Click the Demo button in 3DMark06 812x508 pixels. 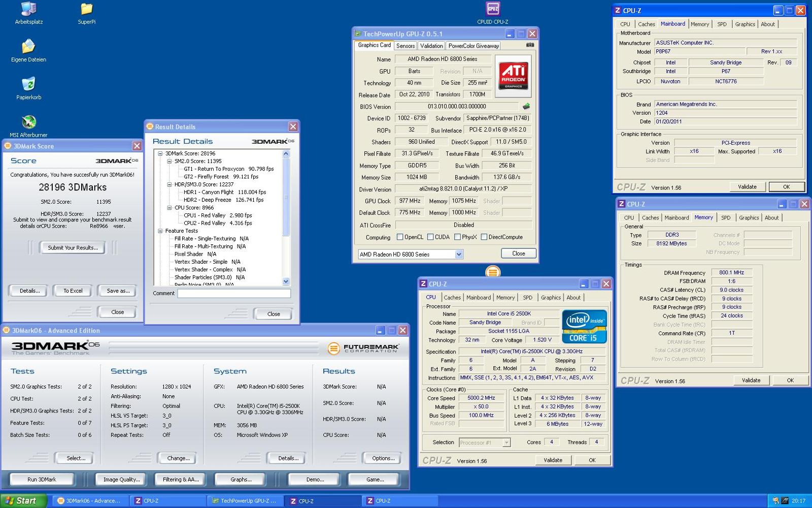tap(315, 480)
